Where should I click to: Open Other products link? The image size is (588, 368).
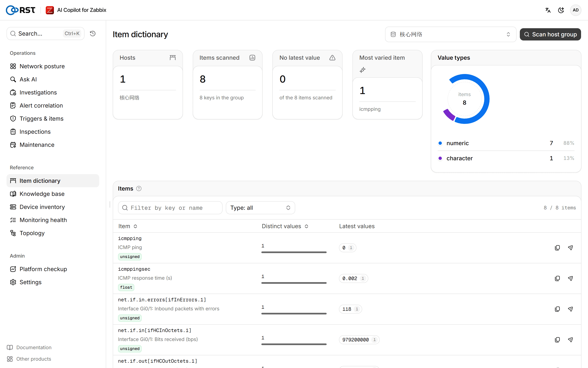29,359
